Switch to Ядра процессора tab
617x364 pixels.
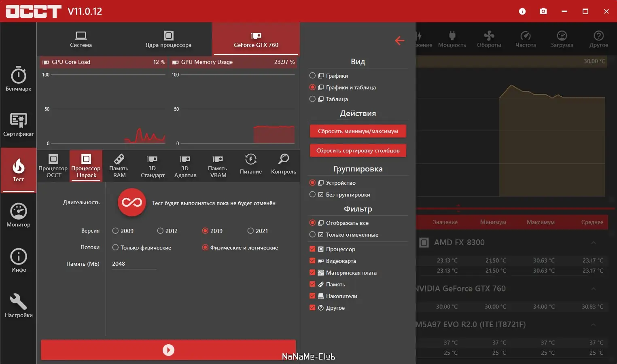pos(168,39)
